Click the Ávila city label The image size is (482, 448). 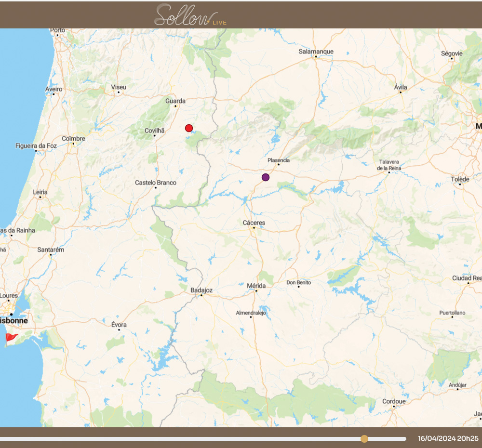coord(401,87)
